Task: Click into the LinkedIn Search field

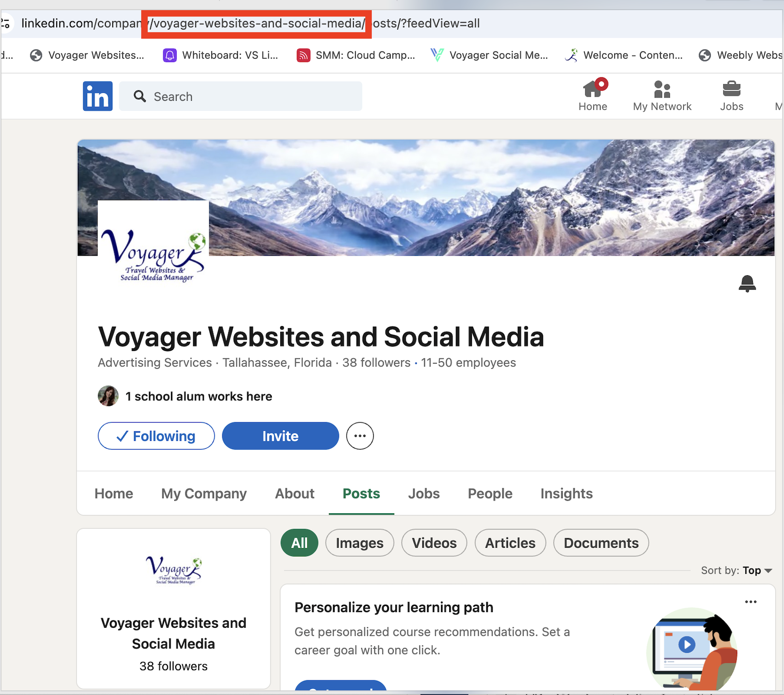Action: point(241,96)
